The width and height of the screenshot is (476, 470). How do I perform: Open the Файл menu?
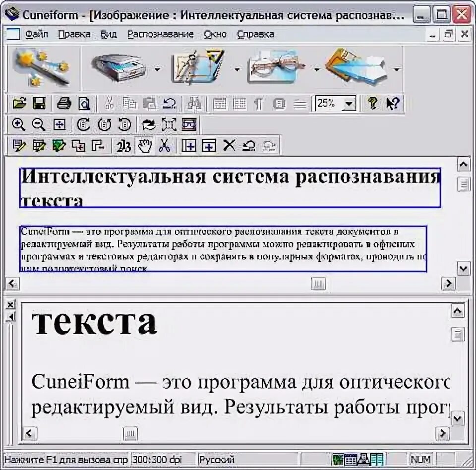36,34
